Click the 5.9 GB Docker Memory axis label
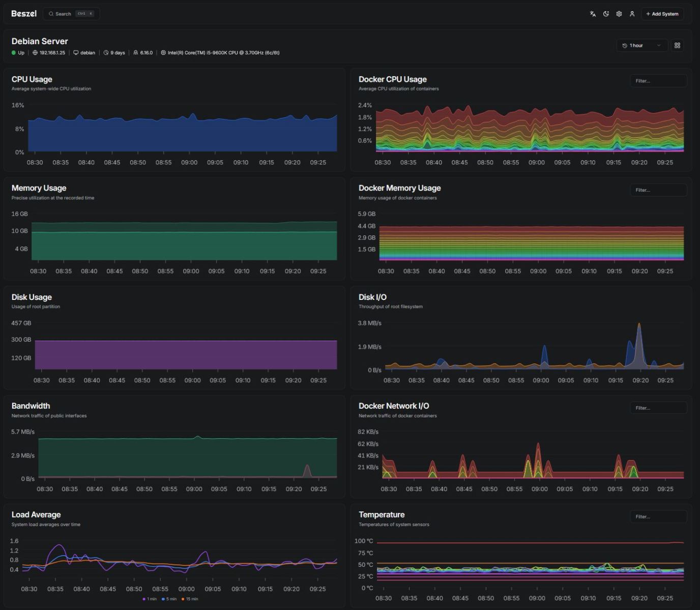This screenshot has width=700, height=610. [367, 214]
